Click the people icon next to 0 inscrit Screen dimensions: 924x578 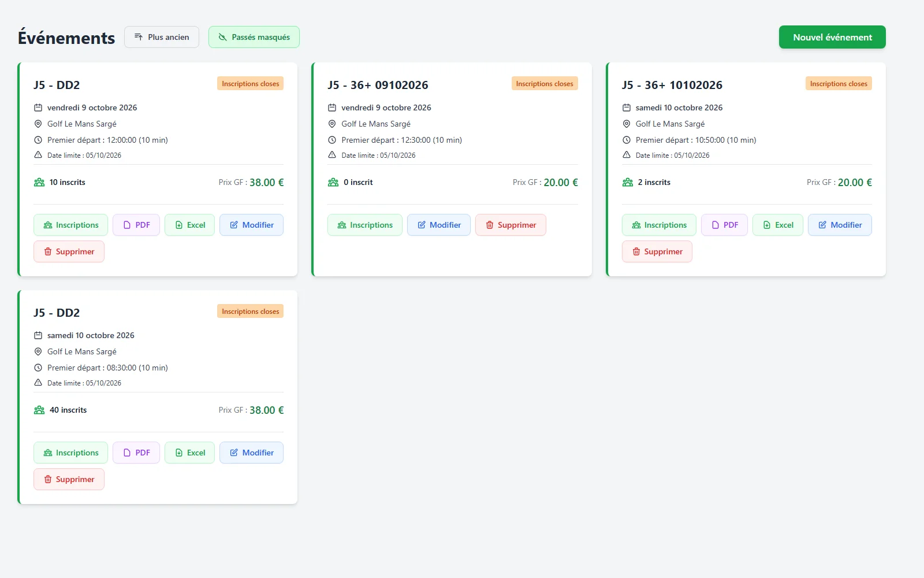click(333, 182)
